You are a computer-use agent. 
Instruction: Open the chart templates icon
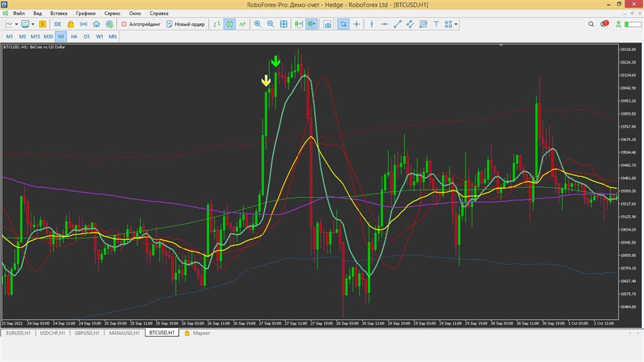coord(25,24)
